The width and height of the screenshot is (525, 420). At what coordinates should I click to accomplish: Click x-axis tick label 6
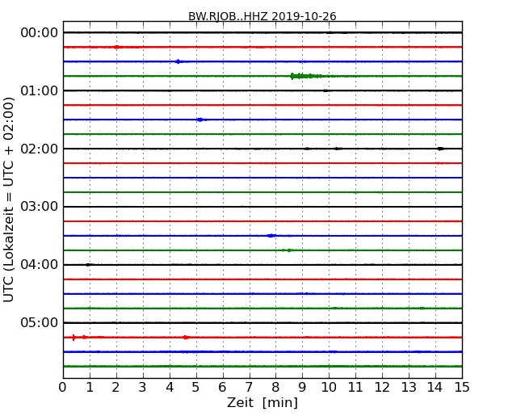click(x=222, y=388)
